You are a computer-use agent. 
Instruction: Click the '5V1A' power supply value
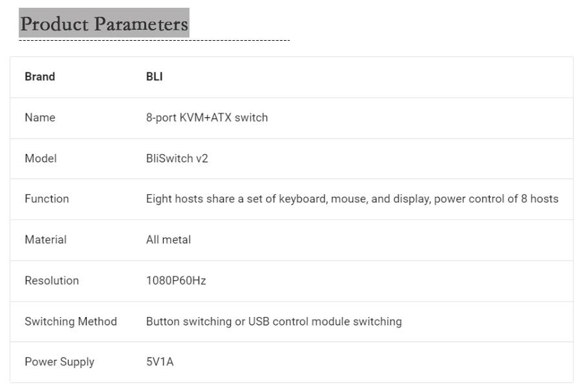tap(160, 362)
